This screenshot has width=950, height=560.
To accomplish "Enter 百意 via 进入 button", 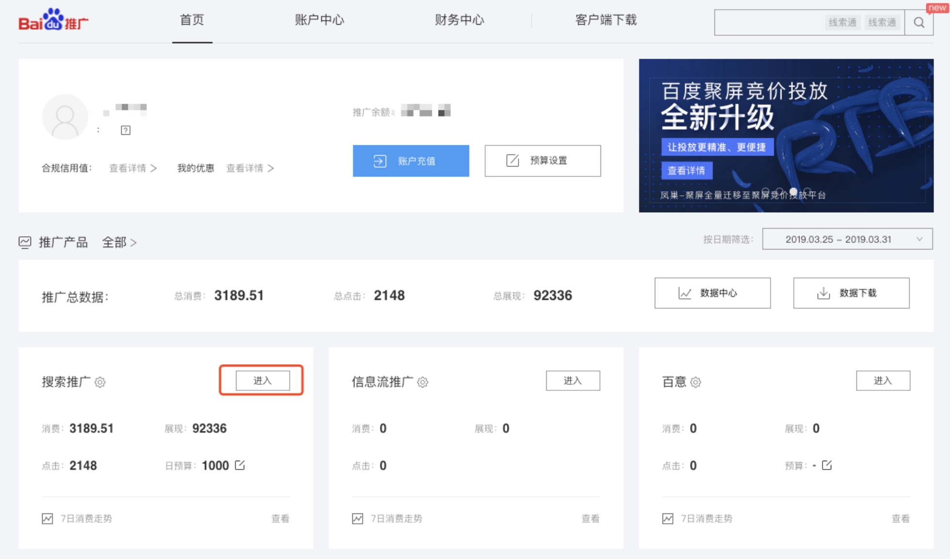I will coord(883,381).
